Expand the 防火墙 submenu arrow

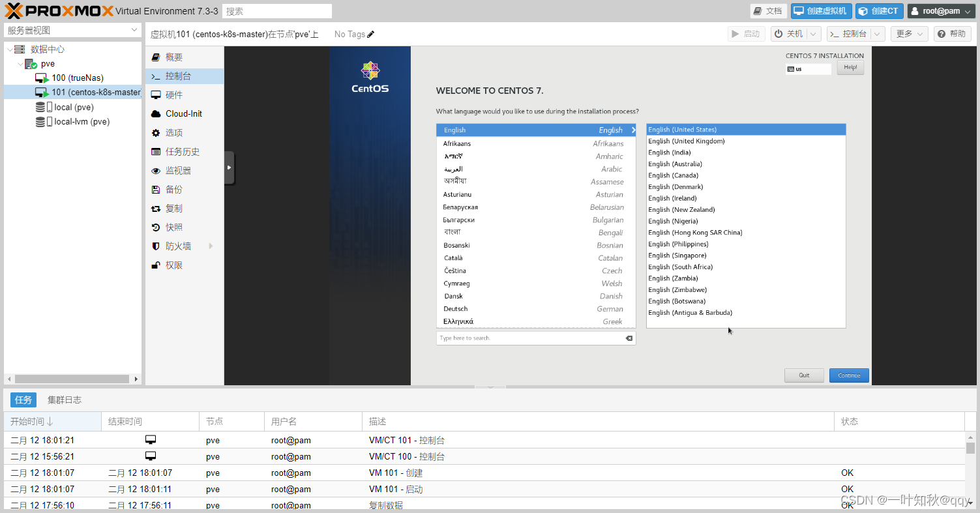(x=211, y=246)
